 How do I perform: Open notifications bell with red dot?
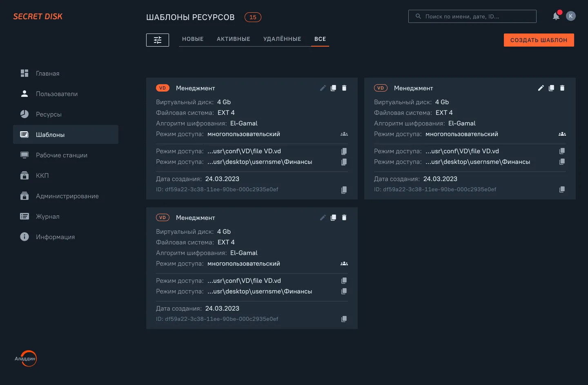556,16
